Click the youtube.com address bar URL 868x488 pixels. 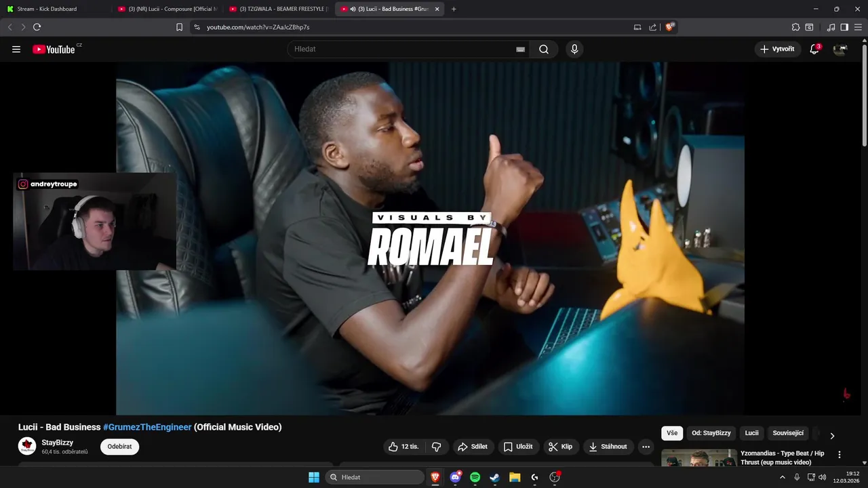258,27
